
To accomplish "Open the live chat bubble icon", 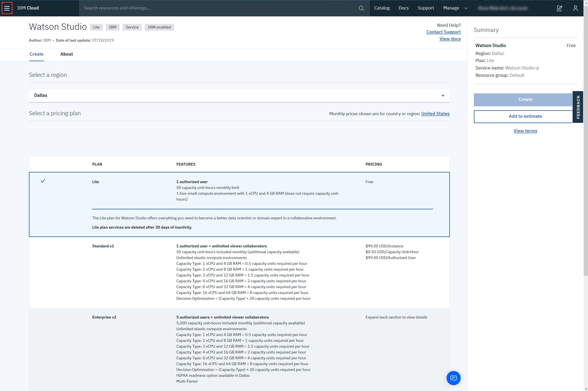I will 453,378.
